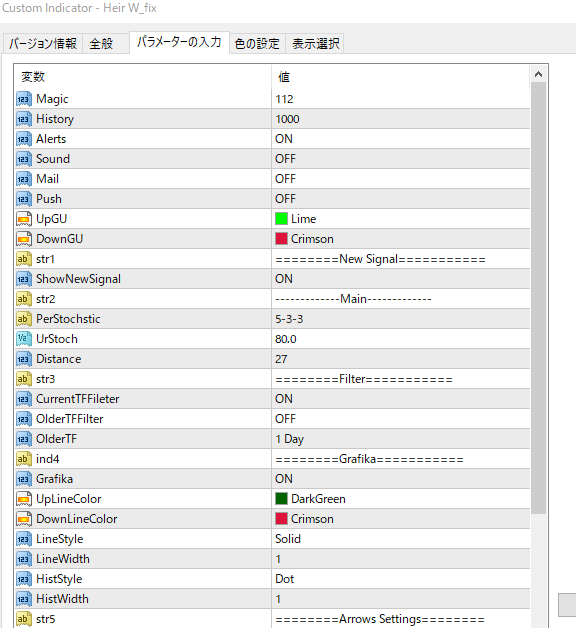Click the string icon beside str3
The image size is (576, 628).
tap(24, 379)
